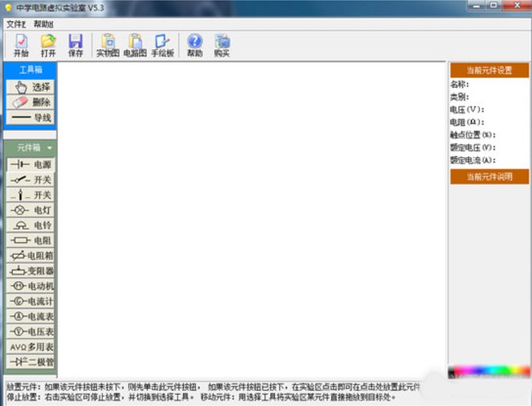The height and width of the screenshot is (406, 532).
Task: Click the 电压(V) property label
Action: point(467,110)
